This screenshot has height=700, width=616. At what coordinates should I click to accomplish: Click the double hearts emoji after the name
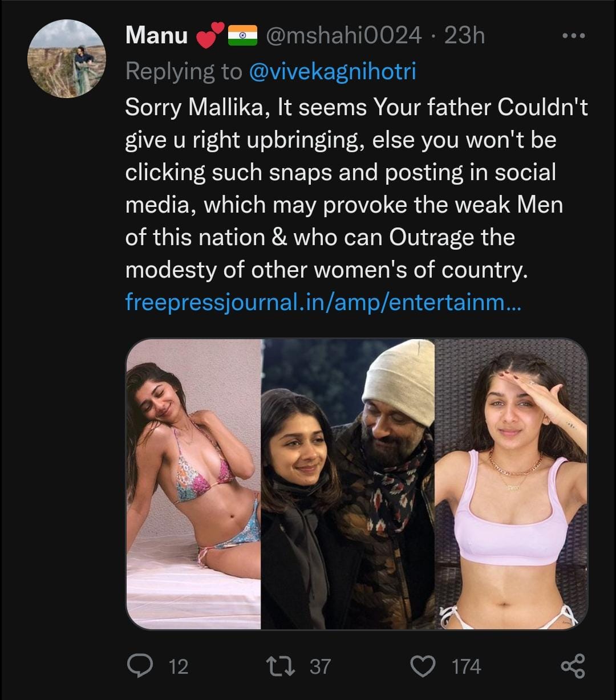pos(208,36)
